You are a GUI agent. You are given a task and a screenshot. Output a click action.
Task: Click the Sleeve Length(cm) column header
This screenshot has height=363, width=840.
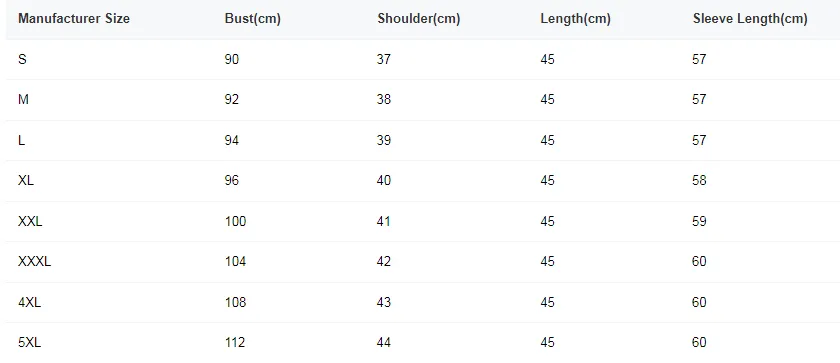click(750, 19)
